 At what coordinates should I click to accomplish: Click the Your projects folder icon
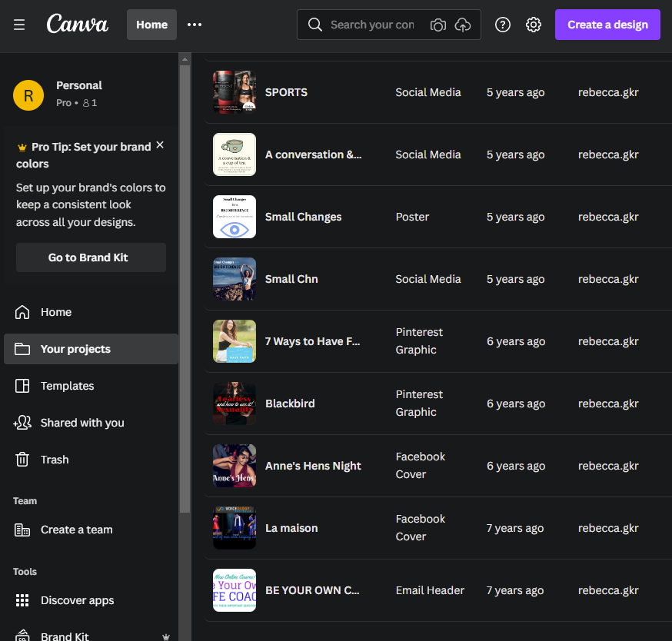click(22, 349)
